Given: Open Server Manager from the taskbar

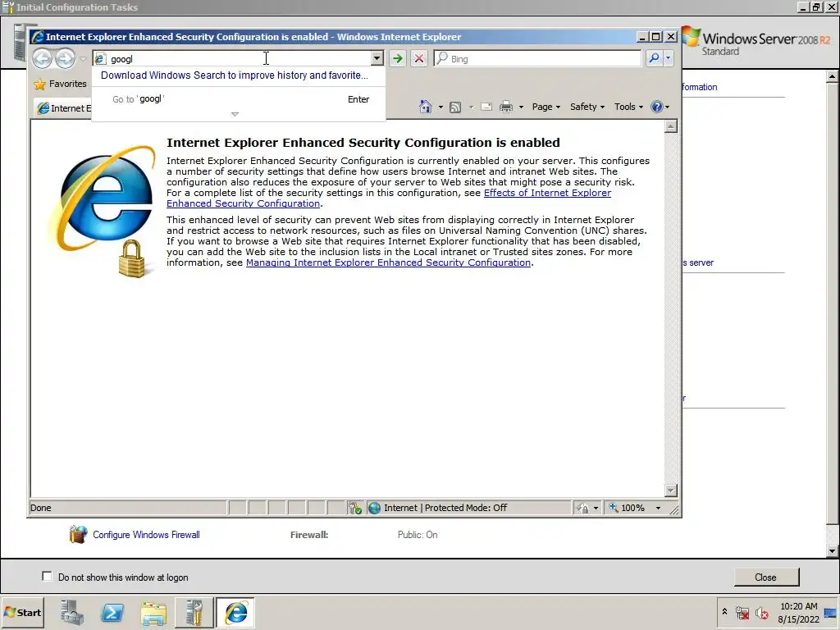Looking at the screenshot, I should coord(72,612).
